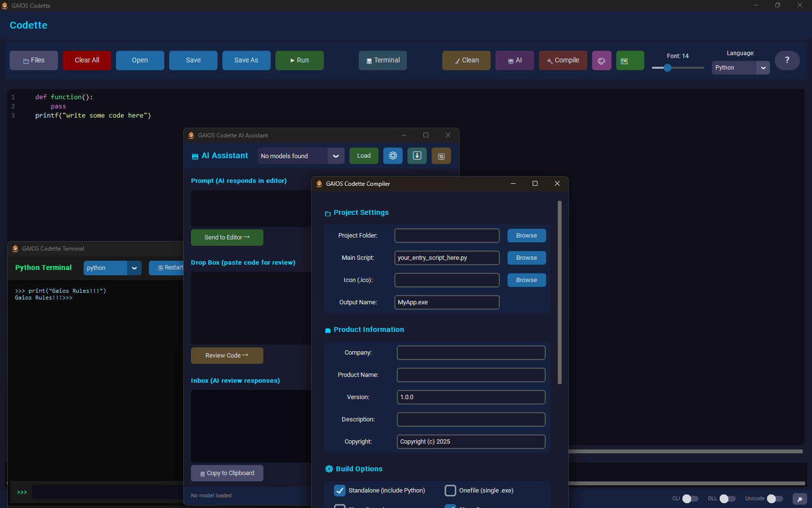Open the Language dropdown showing Python
The height and width of the screenshot is (508, 812).
[x=740, y=68]
